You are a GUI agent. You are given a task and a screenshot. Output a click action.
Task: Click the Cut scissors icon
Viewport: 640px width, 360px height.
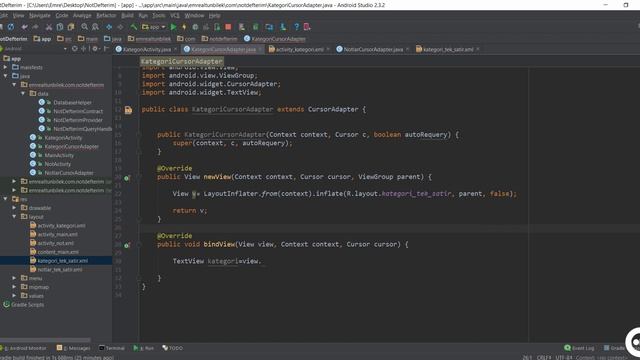[x=49, y=27]
